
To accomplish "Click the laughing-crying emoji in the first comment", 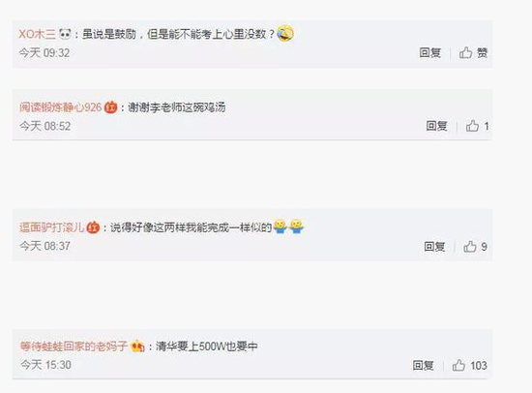I will point(285,33).
